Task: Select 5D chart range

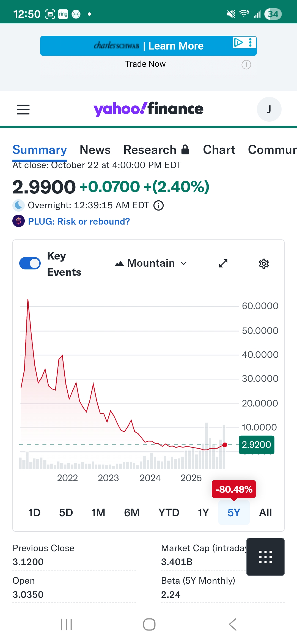Action: click(66, 513)
